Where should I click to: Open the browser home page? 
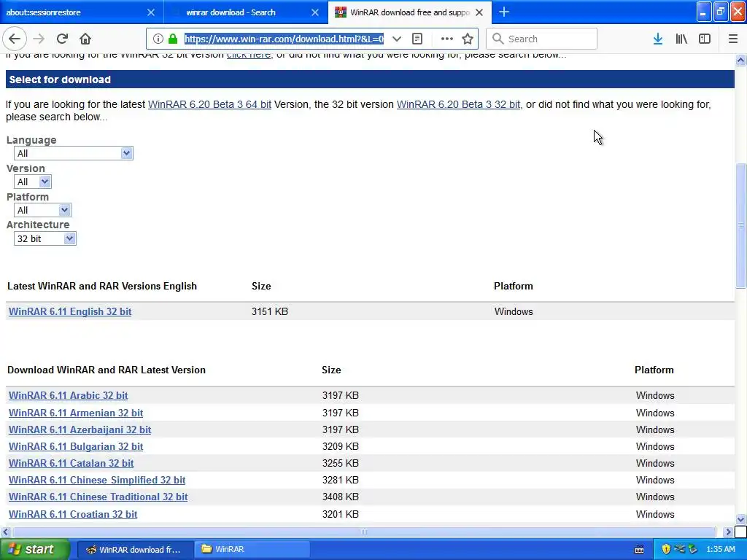coord(85,39)
